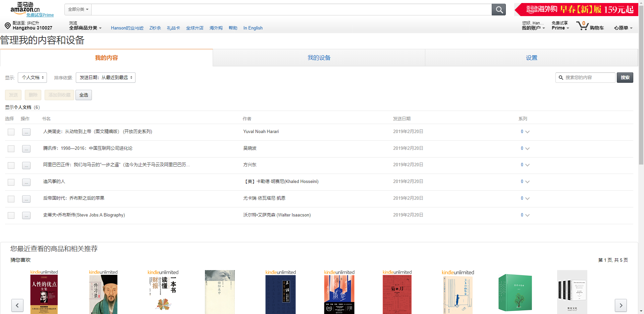The width and height of the screenshot is (644, 314).
Task: Expand series chevron for 阿里巴巴正传
Action: (x=527, y=165)
